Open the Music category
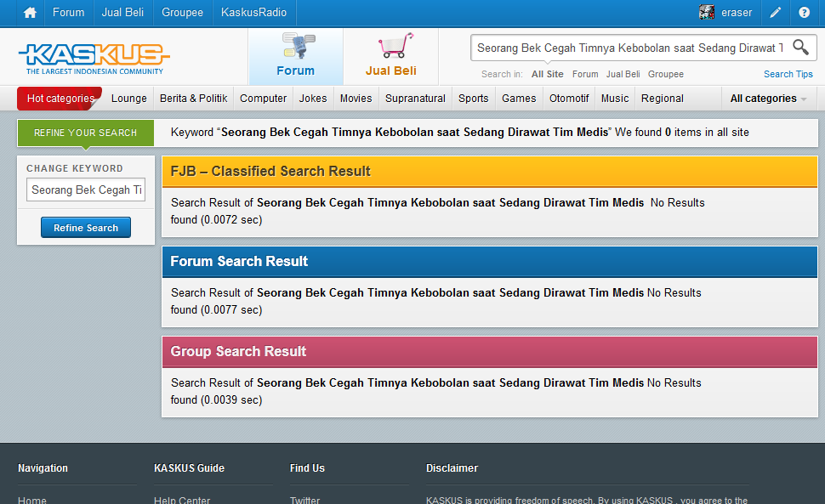This screenshot has height=504, width=825. [x=615, y=99]
